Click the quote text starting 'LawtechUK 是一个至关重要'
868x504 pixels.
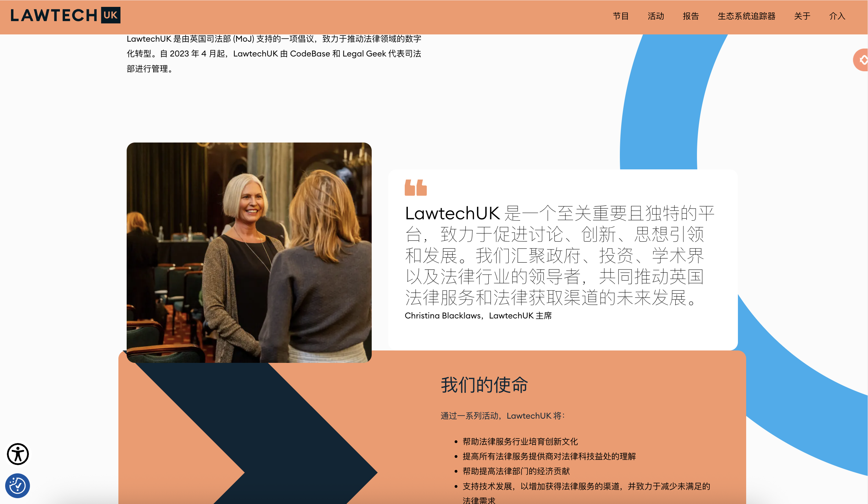click(560, 255)
